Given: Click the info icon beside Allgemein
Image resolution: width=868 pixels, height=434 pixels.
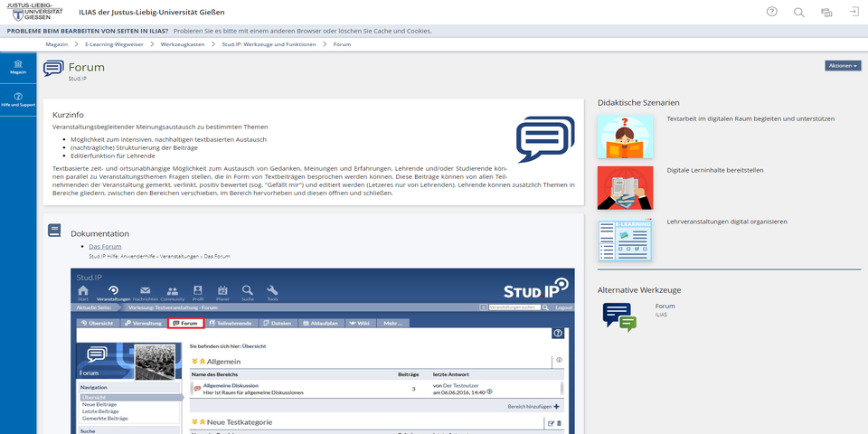Looking at the screenshot, I should pos(559,360).
